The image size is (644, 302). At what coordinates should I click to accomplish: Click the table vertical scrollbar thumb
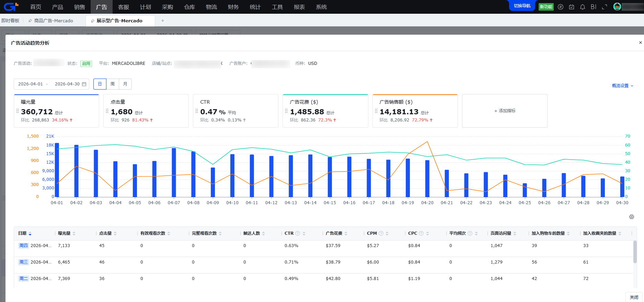point(635,252)
